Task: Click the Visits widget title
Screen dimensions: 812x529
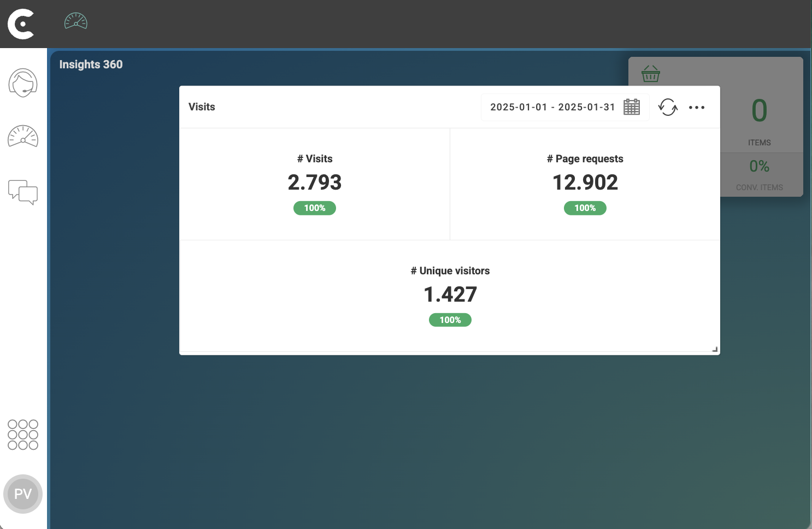Action: click(x=202, y=107)
